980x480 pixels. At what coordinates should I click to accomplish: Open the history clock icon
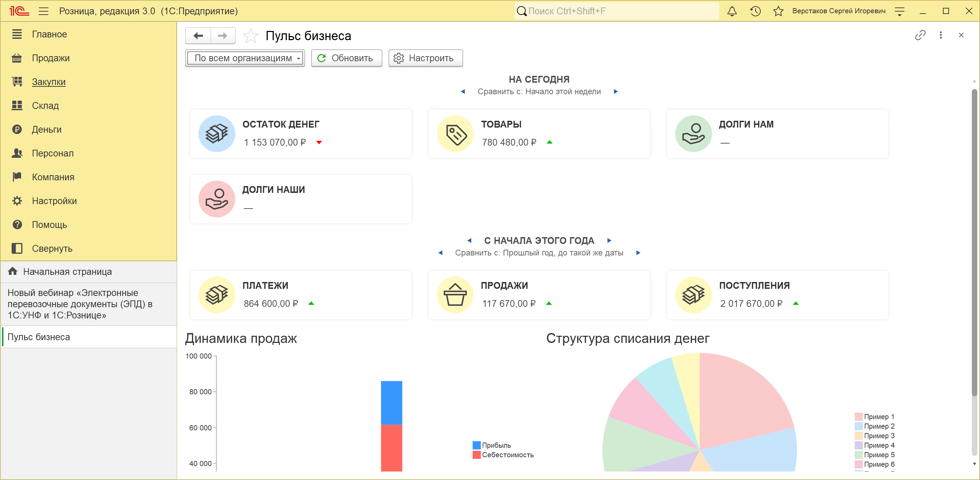[755, 11]
